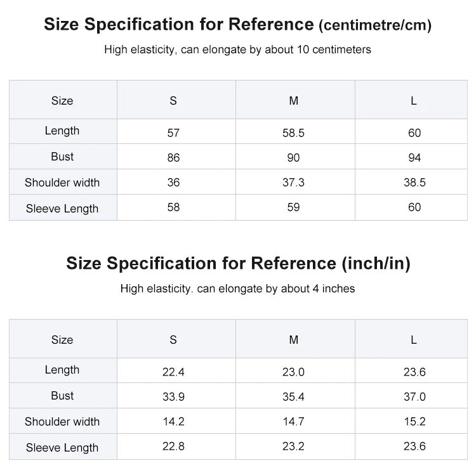Click the centimetre size specification heading

point(238,24)
